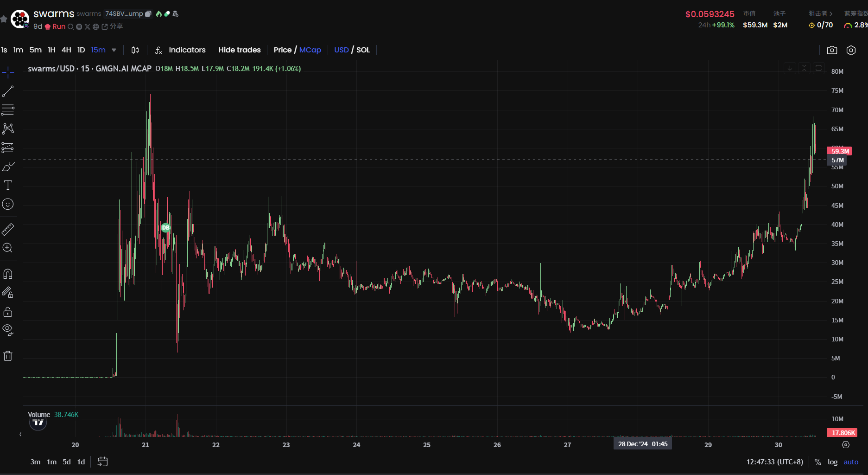Viewport: 868px width, 475px height.
Task: Take a chart snapshot with camera icon
Action: pos(832,50)
